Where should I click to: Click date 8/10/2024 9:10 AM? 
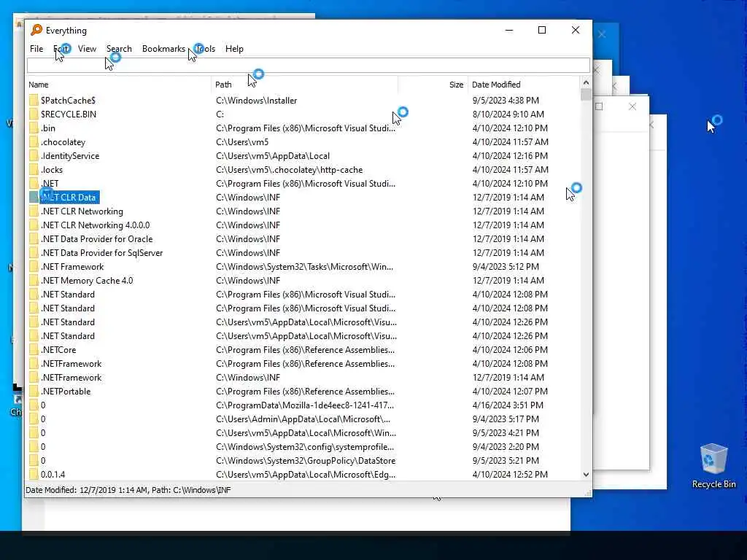(x=508, y=114)
